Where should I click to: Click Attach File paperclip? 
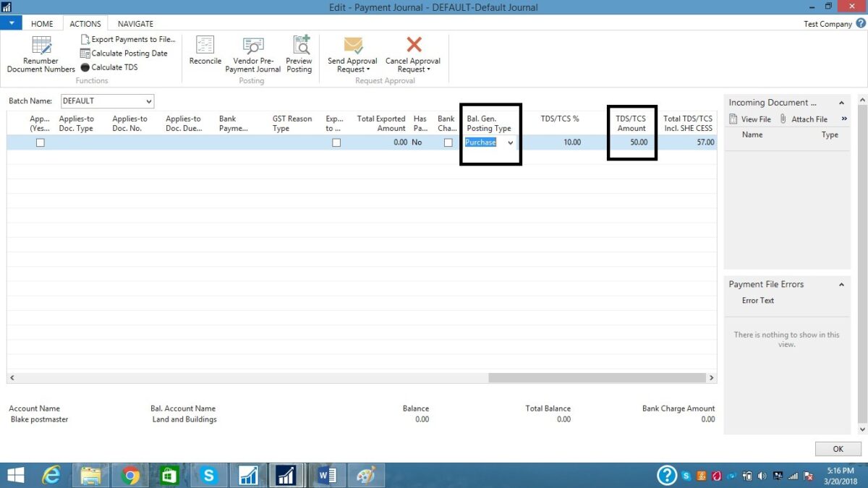tap(783, 119)
